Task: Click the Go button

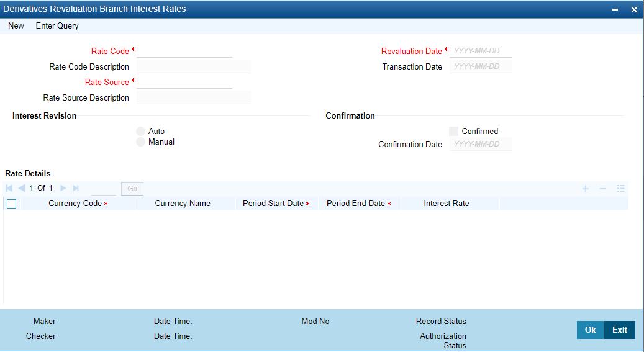Action: coord(132,189)
